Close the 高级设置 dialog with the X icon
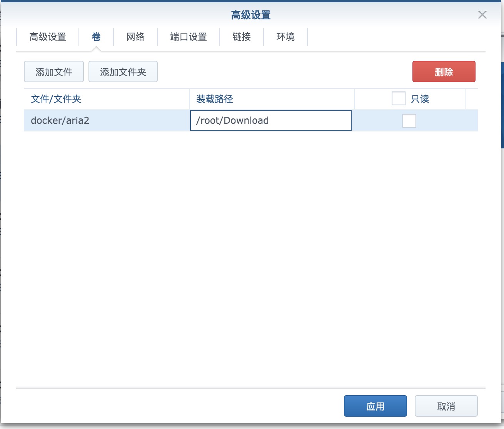Image resolution: width=504 pixels, height=429 pixels. click(482, 15)
